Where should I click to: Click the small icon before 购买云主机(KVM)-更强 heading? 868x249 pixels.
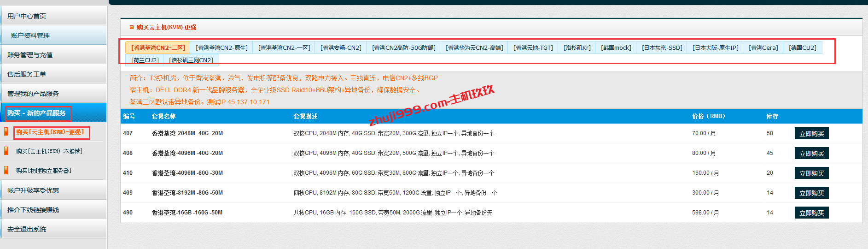click(132, 27)
